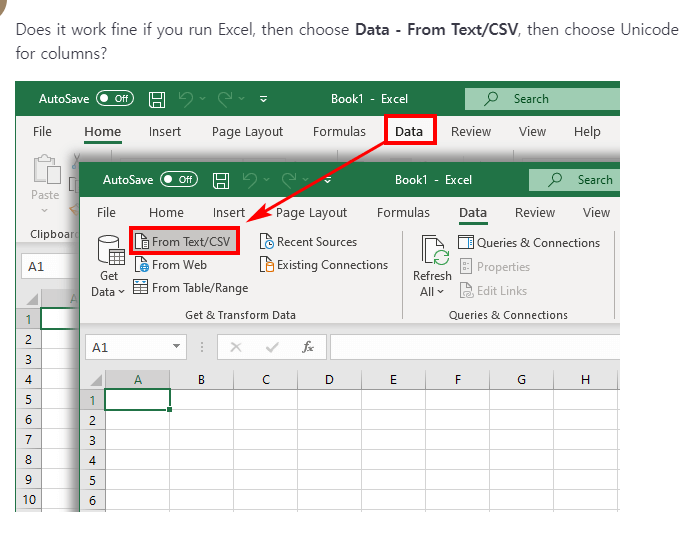Open Redo history dropdown in back window
The width and height of the screenshot is (698, 541).
coord(241,98)
